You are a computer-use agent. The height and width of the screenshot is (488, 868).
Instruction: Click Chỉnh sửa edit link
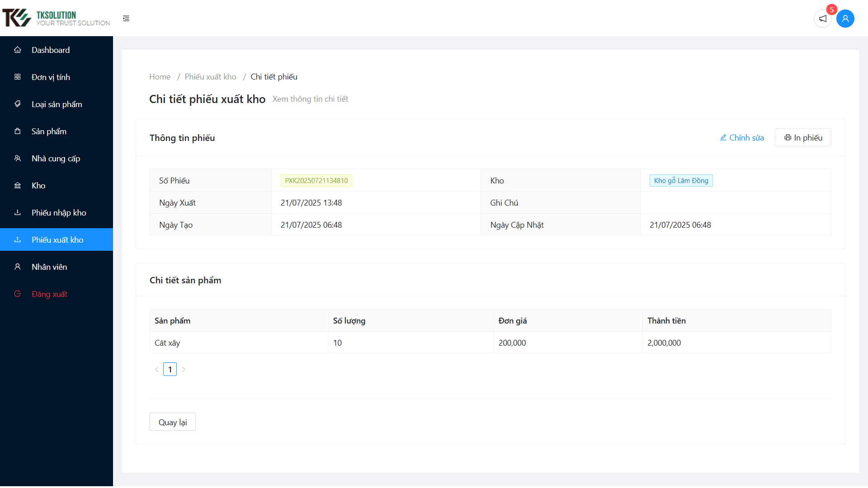[x=742, y=138]
